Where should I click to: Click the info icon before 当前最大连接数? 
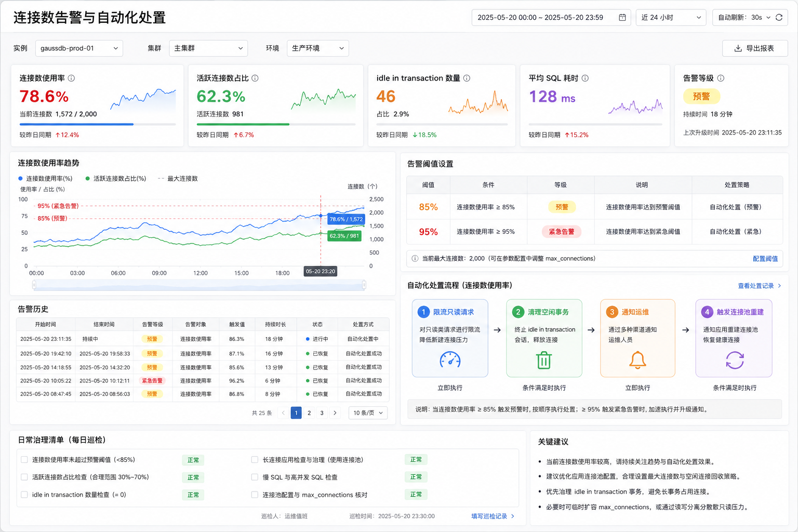415,259
